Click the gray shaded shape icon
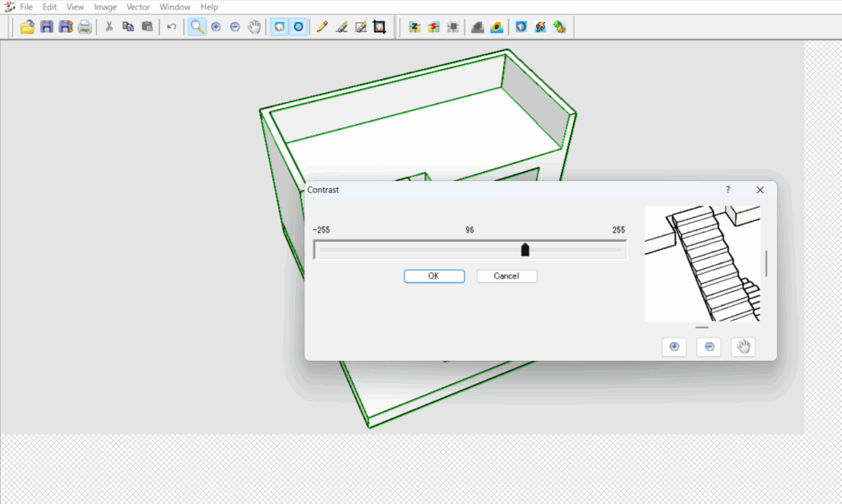Screen dimensions: 842x504 coord(478,27)
